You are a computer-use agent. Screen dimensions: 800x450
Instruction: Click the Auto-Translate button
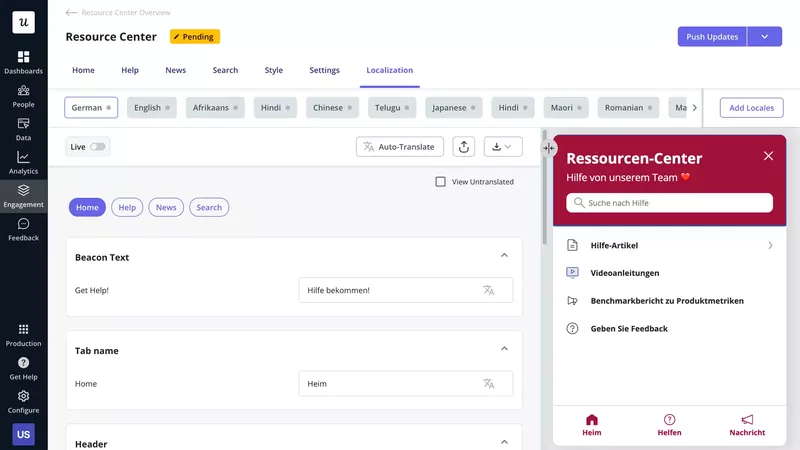pos(399,147)
